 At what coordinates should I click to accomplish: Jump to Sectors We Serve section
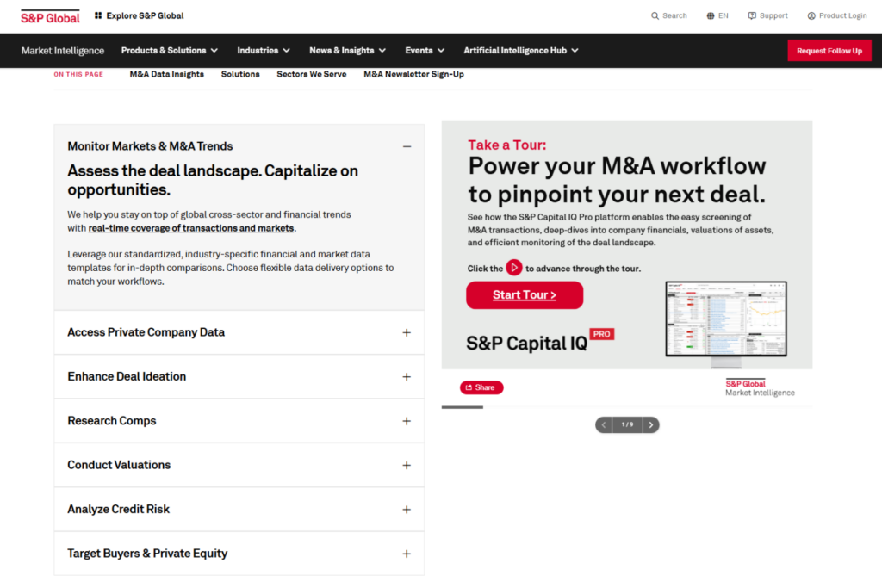point(312,74)
